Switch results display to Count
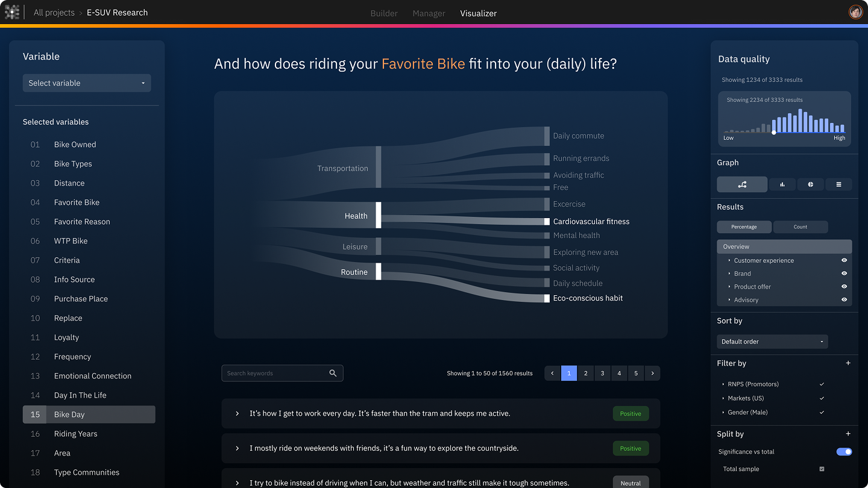868x488 pixels. point(800,227)
